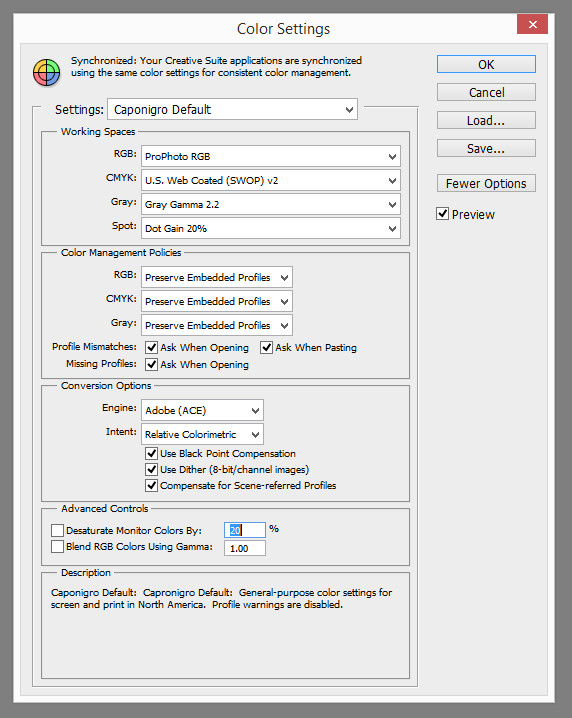Toggle Use Dither (8-bit/channel images)

[x=152, y=469]
